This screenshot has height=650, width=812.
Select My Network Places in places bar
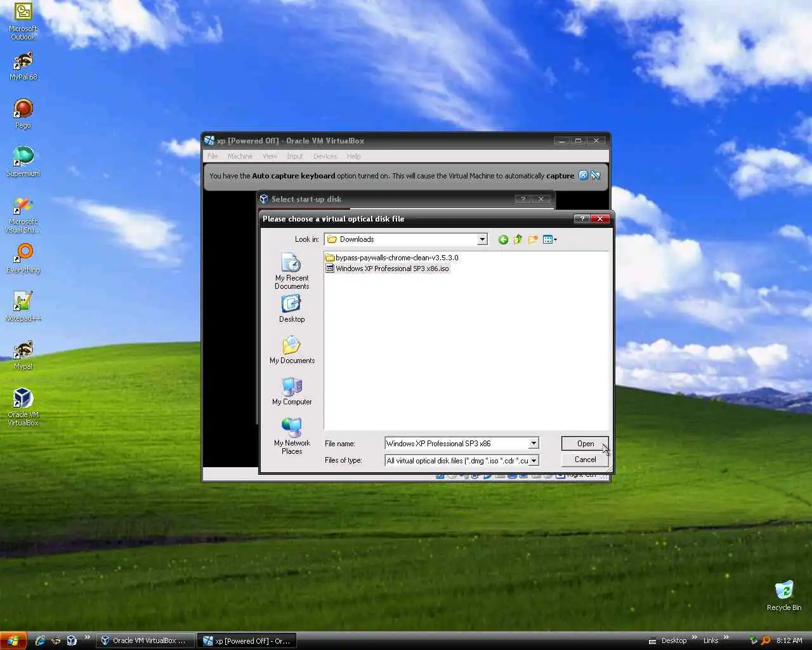click(x=292, y=436)
